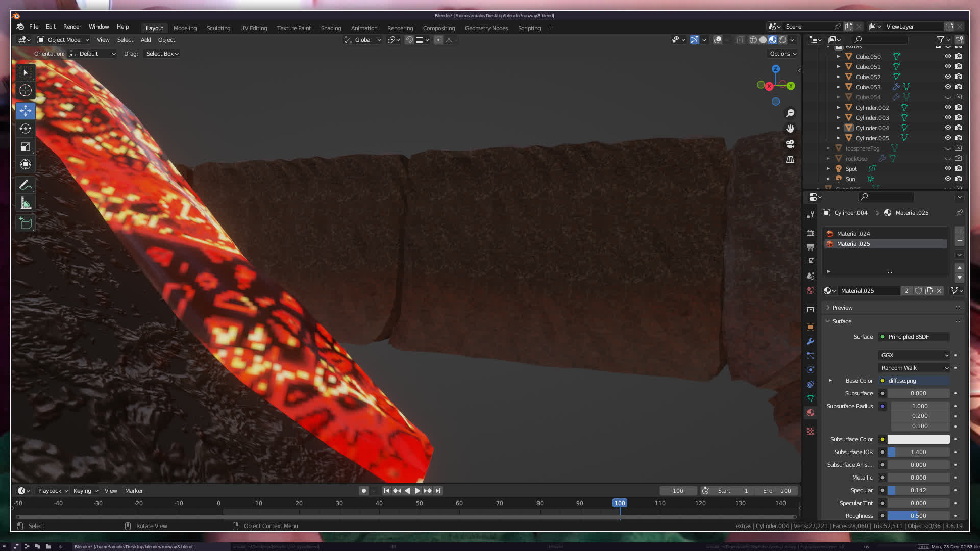Expand the Preview panel

[842, 308]
